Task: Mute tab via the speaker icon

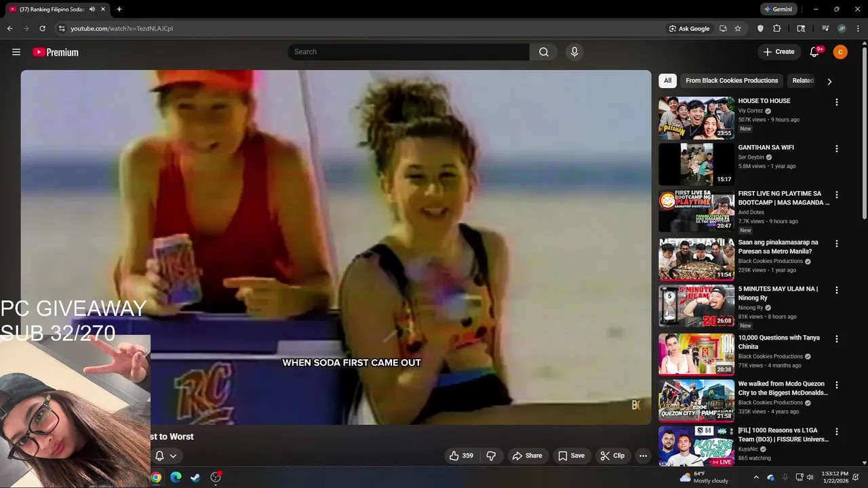Action: 92,9
